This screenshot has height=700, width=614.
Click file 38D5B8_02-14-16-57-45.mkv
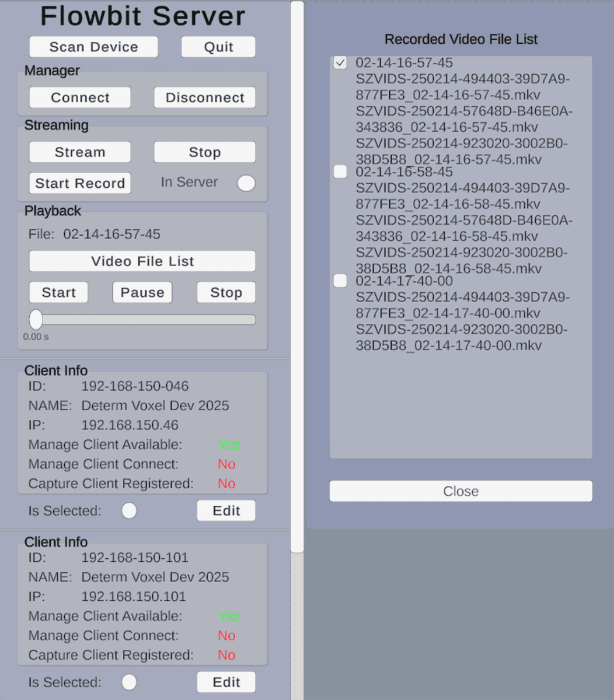pos(449,159)
